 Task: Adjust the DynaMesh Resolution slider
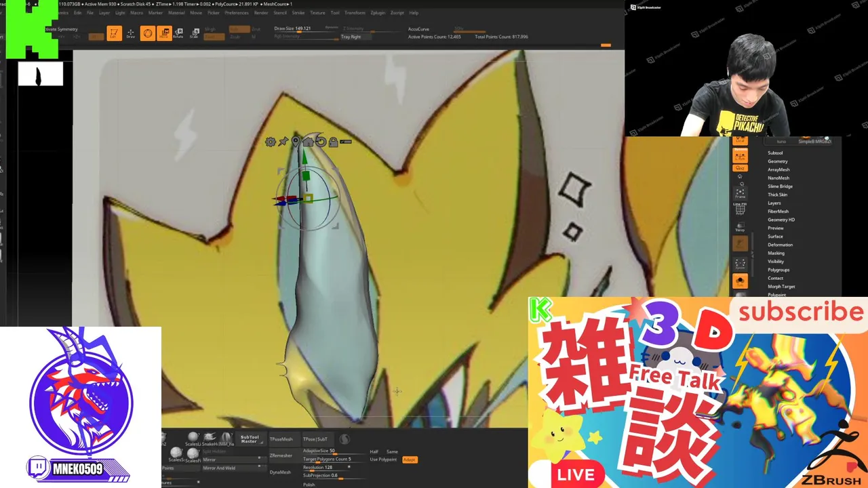(327, 468)
